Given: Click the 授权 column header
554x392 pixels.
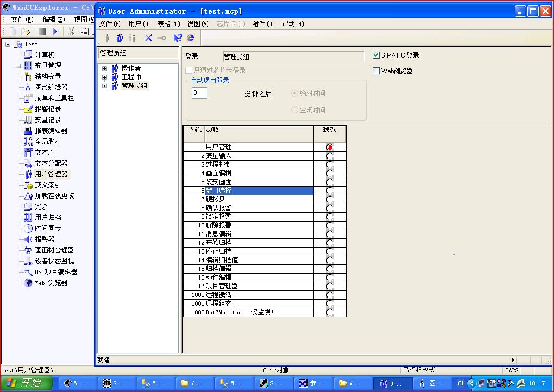Looking at the screenshot, I should pos(330,134).
